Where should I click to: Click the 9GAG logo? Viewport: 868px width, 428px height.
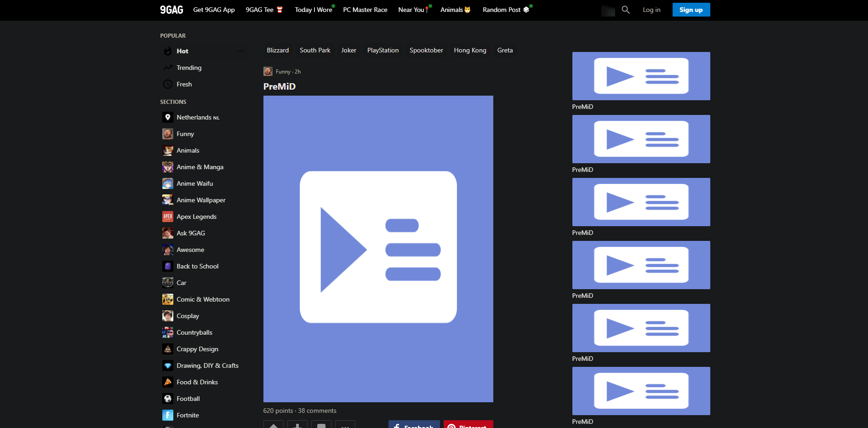pyautogui.click(x=171, y=10)
